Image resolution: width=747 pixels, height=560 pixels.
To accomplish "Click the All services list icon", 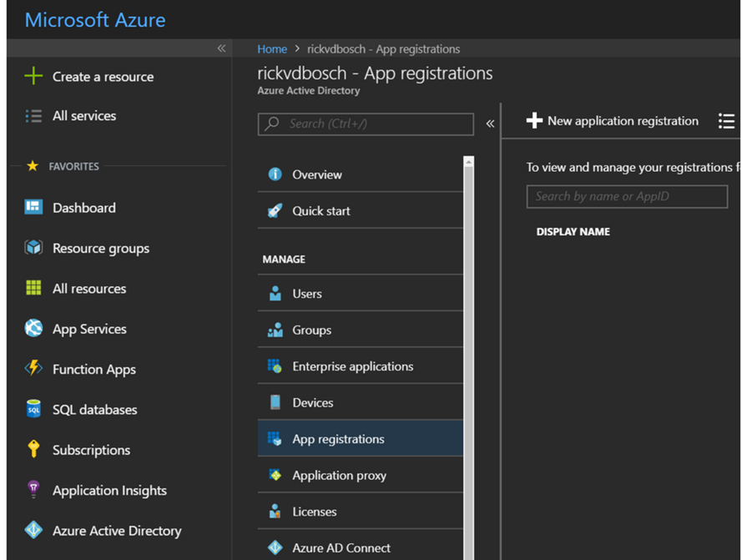I will (33, 116).
